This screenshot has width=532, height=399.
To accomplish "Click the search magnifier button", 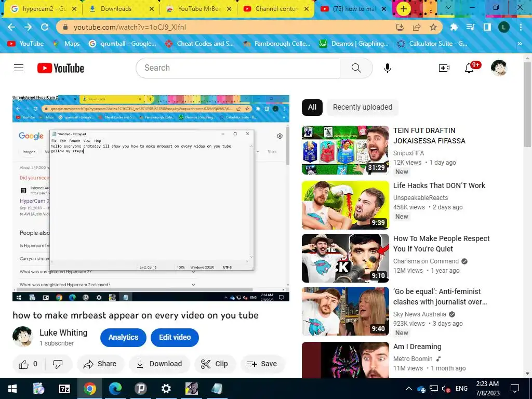I will (356, 68).
